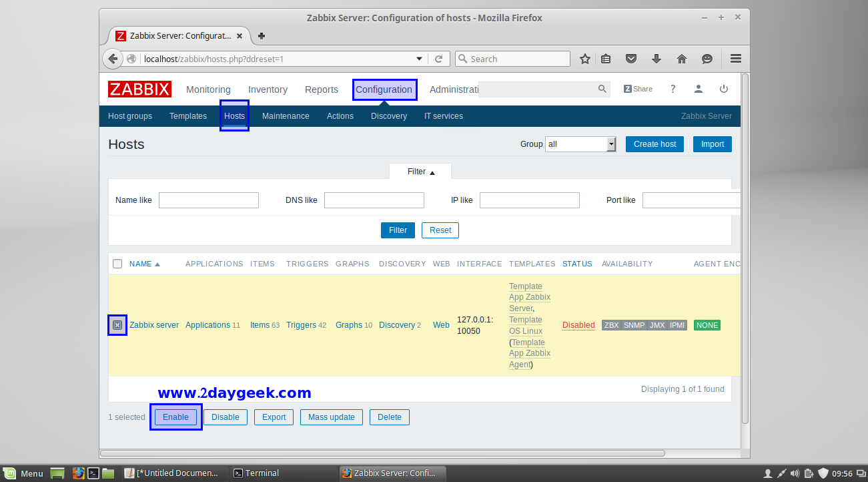Open file manager folder icon on taskbar
This screenshot has width=868, height=482.
(x=109, y=473)
